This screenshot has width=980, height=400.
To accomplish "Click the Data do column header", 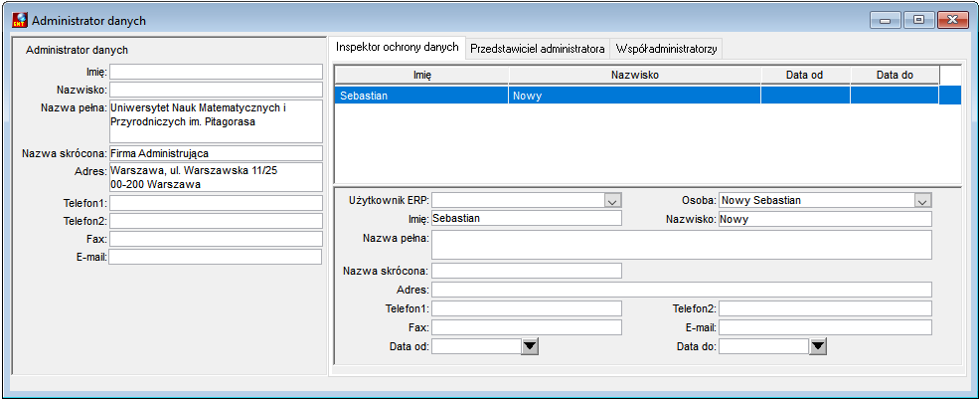I will pos(895,75).
